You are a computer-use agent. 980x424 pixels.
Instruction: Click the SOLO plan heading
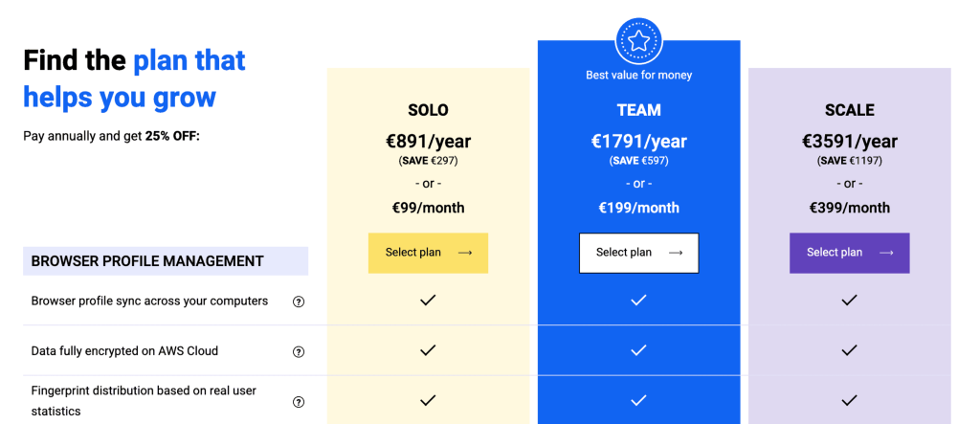(x=428, y=110)
